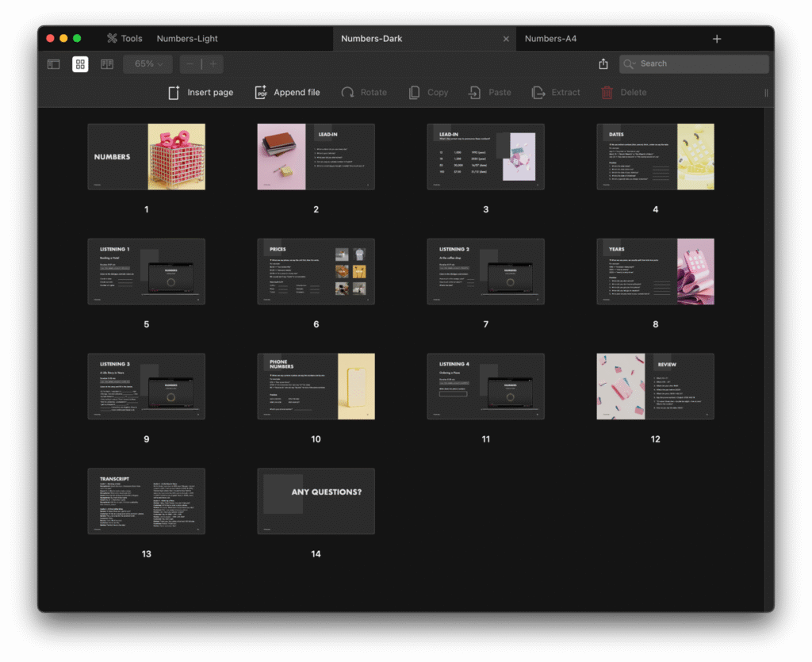Image resolution: width=812 pixels, height=662 pixels.
Task: Click the zoom in plus button
Action: click(213, 64)
